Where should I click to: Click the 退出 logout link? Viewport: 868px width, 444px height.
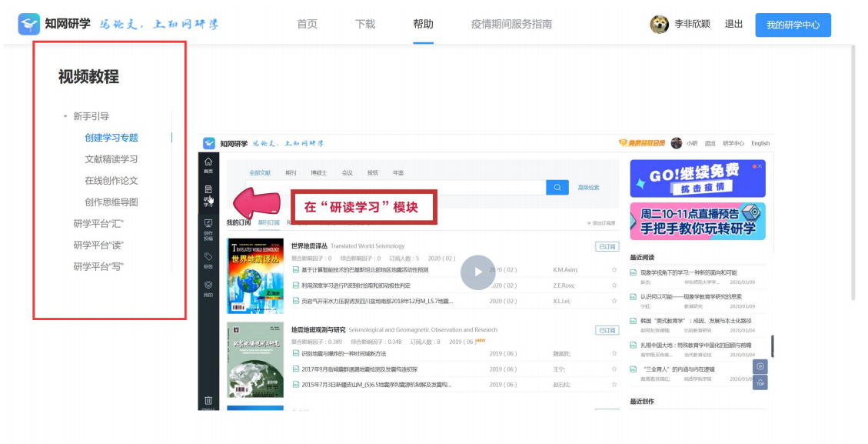coord(733,24)
